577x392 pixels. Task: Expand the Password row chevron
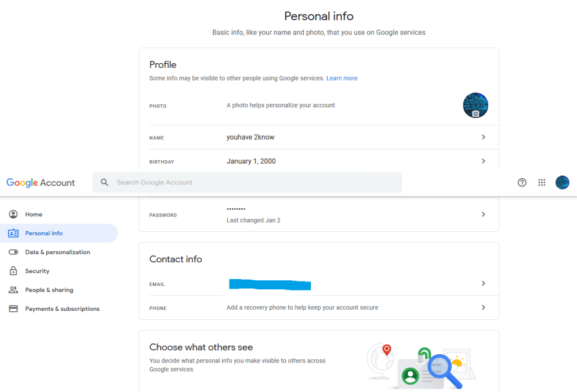(483, 214)
